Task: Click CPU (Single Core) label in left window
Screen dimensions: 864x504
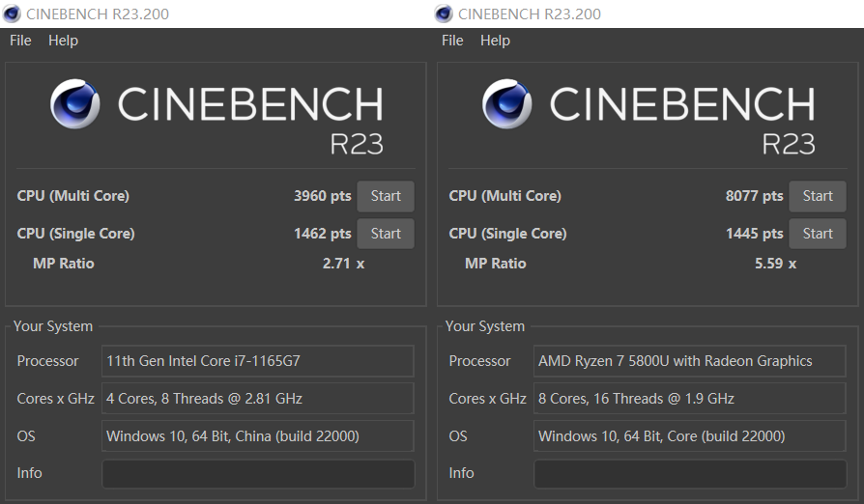Action: [x=76, y=234]
